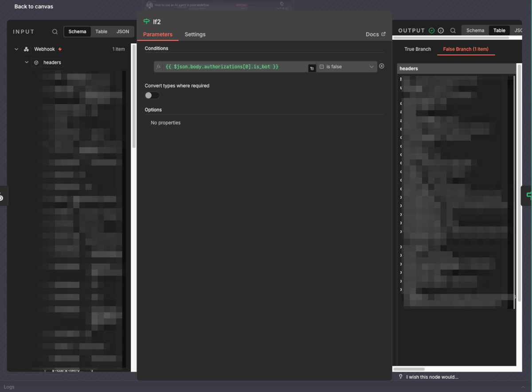This screenshot has width=532, height=392.
Task: Collapse the Webhook tree node
Action: pyautogui.click(x=16, y=49)
